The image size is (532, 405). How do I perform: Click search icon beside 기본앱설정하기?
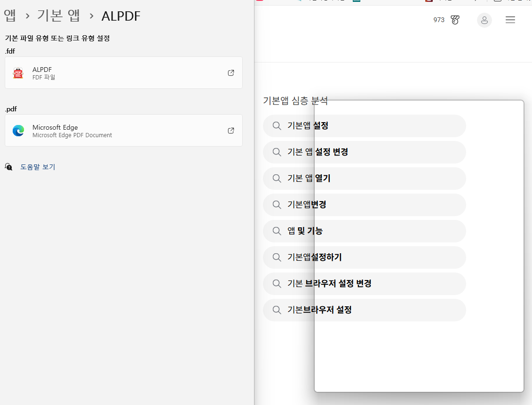pos(277,257)
